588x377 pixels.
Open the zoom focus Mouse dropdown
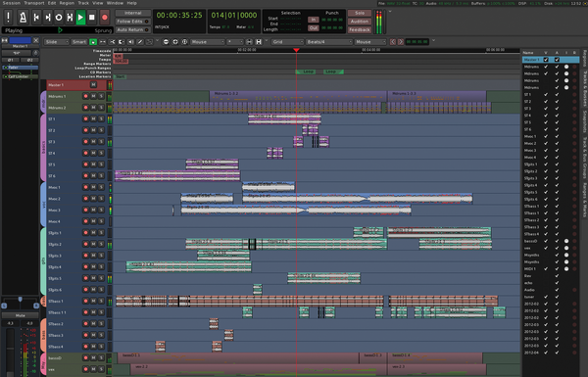[x=208, y=42]
